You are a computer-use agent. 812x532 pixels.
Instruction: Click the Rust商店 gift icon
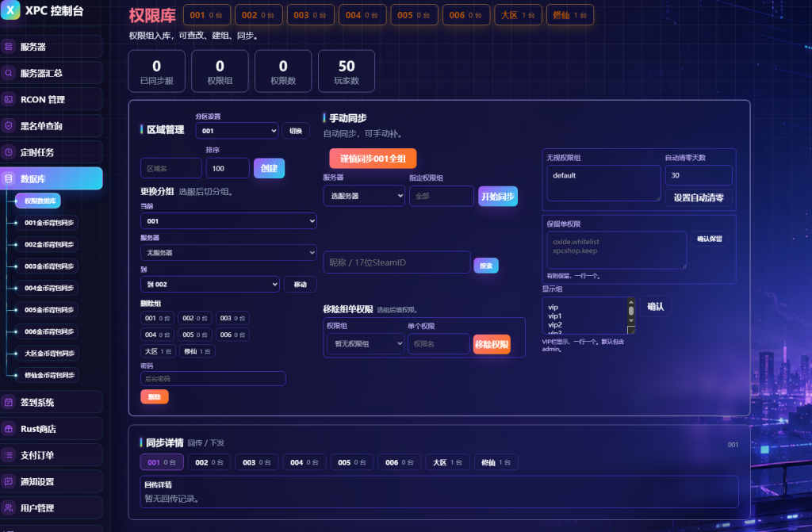tap(8, 429)
